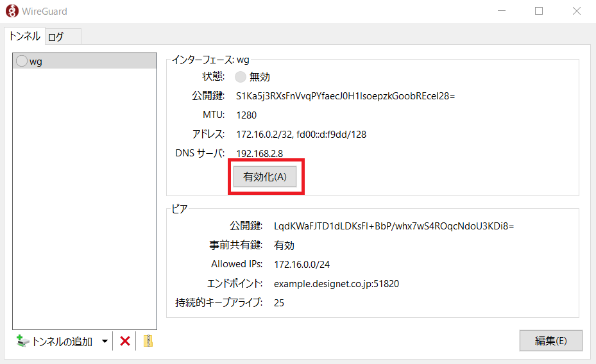Click the address 172.16.0.2/32, fd00::d:f9dd/128
Viewport: 596px width, 364px height.
(301, 135)
